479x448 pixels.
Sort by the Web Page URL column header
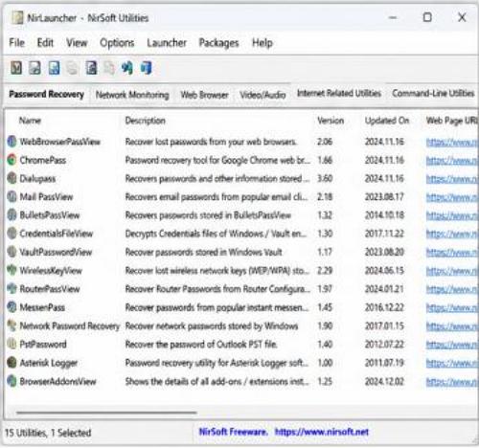[451, 121]
